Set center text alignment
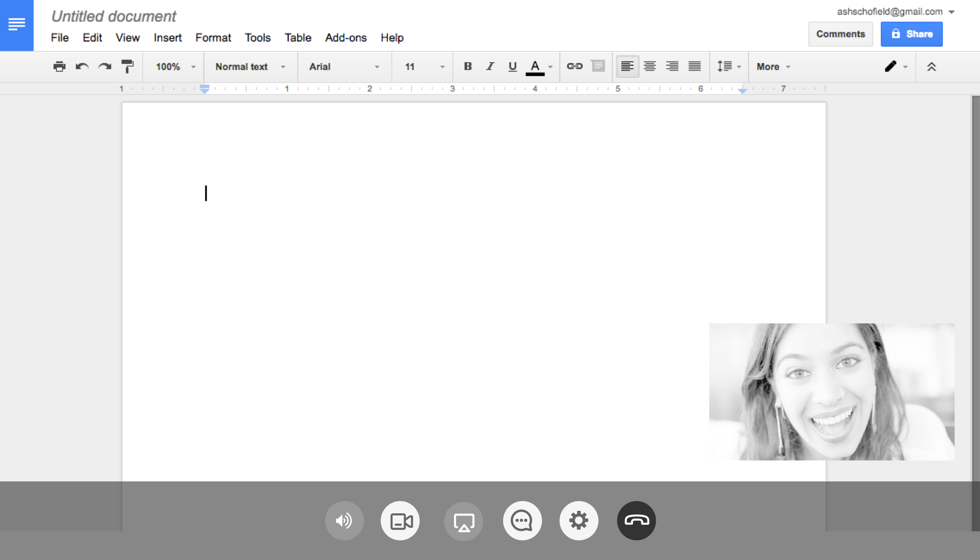Screen dimensions: 980x560 click(650, 66)
